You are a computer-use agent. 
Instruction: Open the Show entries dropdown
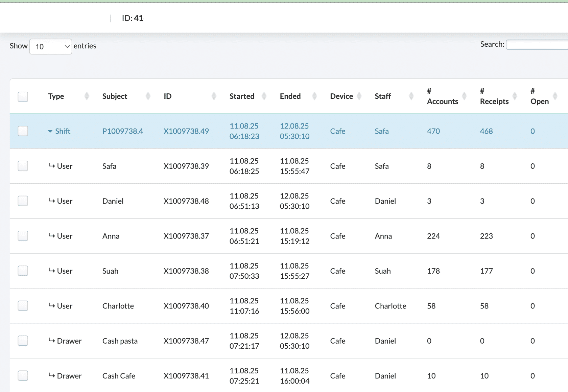point(51,47)
